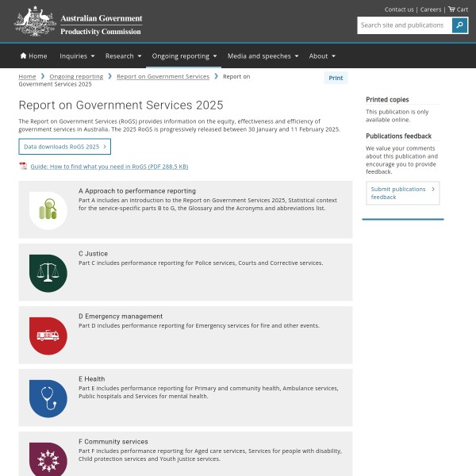The width and height of the screenshot is (476, 476).
Task: Select the Justice scales icon
Action: 48,273
